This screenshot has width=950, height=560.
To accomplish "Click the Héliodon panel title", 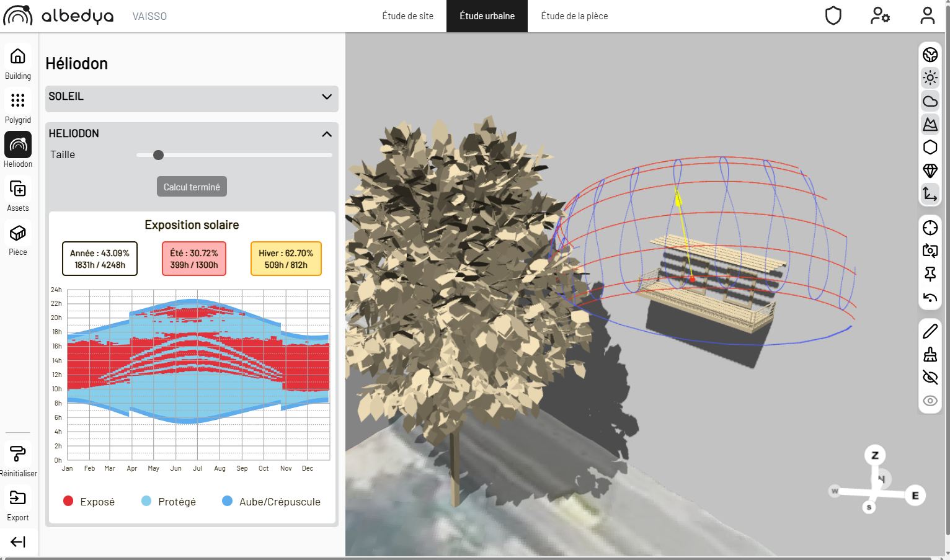I will tap(77, 63).
